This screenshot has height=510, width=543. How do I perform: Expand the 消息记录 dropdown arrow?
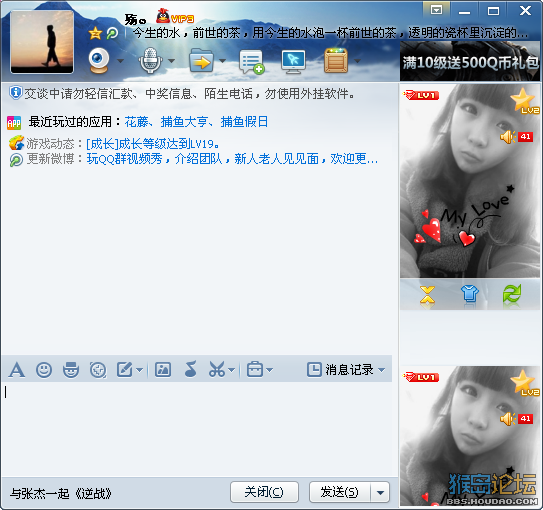coord(382,370)
